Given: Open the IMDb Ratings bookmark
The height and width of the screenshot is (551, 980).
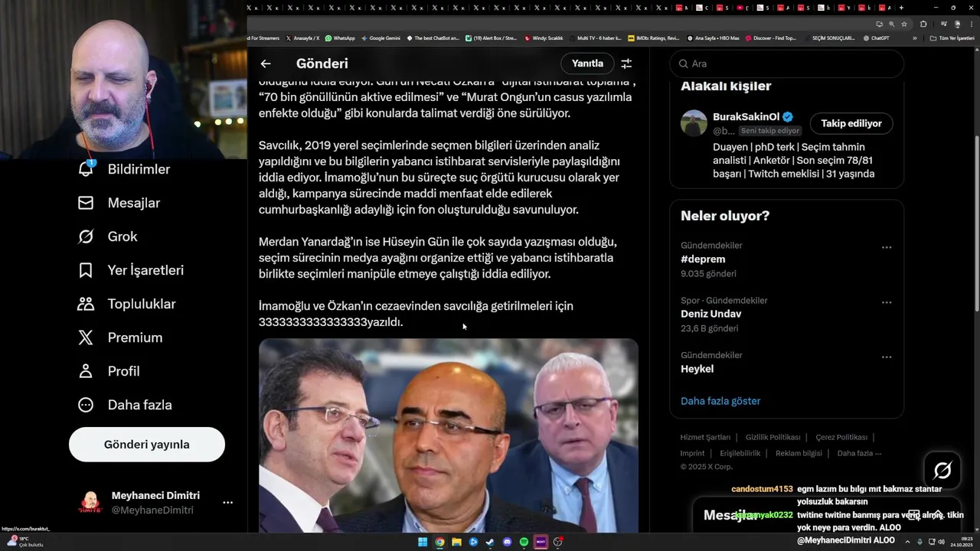Looking at the screenshot, I should click(x=653, y=37).
